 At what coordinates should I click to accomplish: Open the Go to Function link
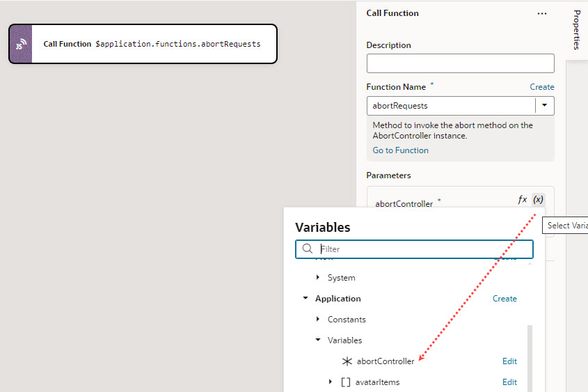[400, 150]
